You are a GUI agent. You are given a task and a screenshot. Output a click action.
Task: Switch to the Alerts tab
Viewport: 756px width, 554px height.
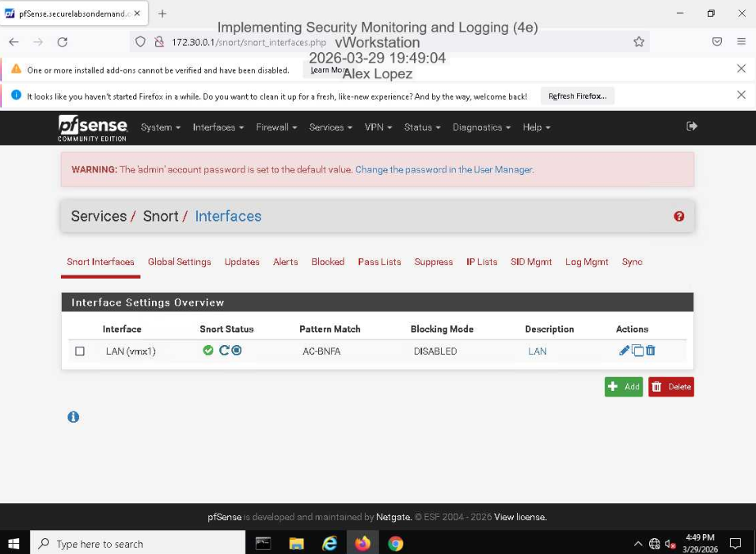click(285, 262)
